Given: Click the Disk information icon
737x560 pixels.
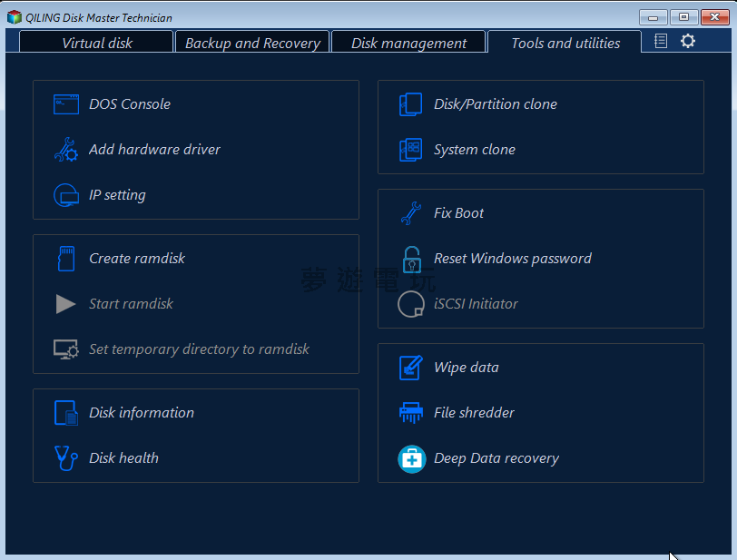Looking at the screenshot, I should [66, 413].
